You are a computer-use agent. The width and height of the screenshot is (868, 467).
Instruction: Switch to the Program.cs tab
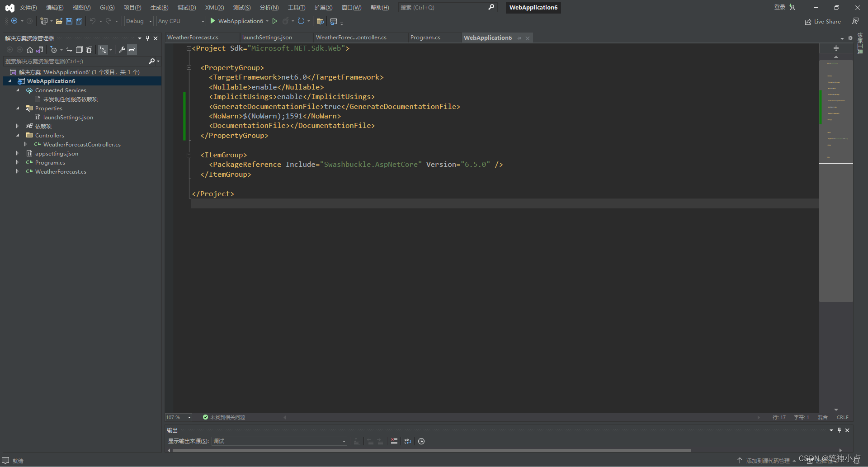pos(425,38)
